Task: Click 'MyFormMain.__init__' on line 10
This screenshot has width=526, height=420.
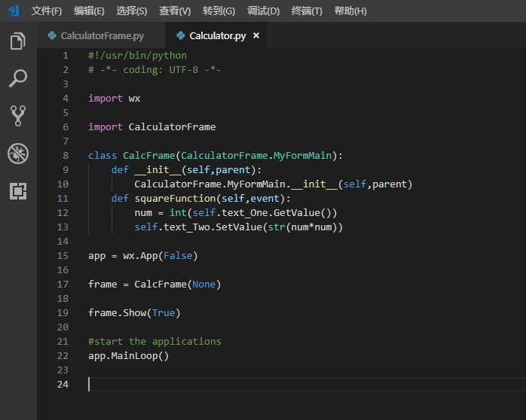Action: [282, 184]
